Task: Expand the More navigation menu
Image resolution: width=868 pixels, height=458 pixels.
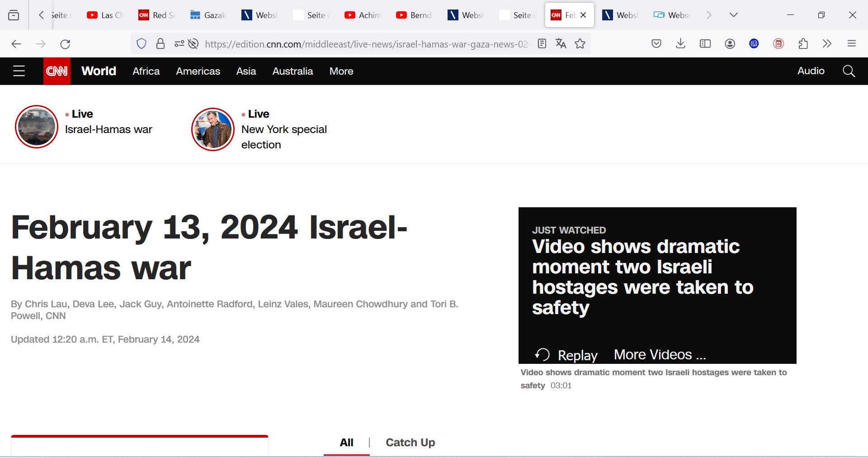Action: [x=341, y=71]
